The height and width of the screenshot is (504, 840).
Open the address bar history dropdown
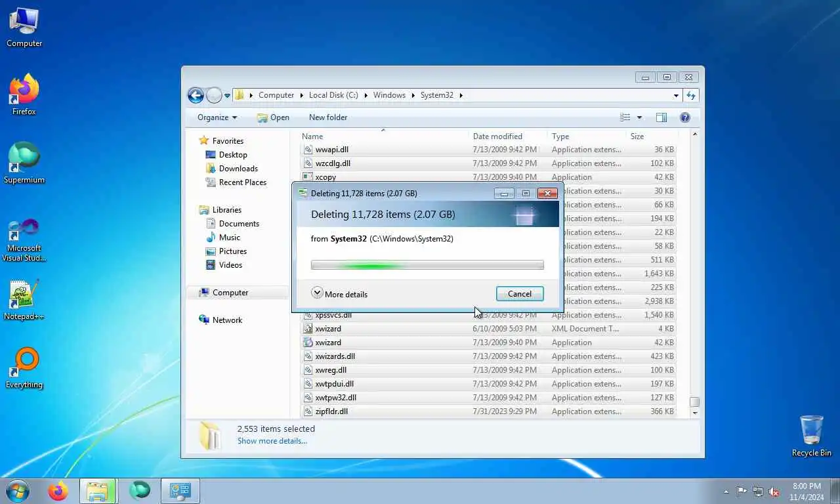coord(676,95)
